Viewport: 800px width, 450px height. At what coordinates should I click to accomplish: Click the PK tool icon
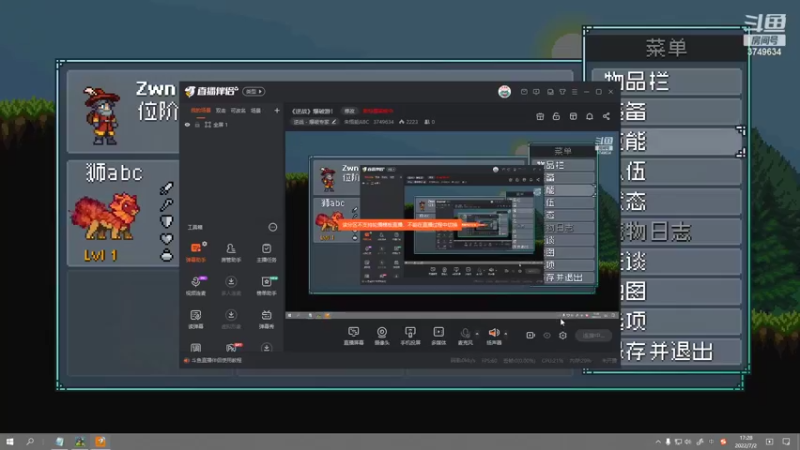pyautogui.click(x=231, y=347)
